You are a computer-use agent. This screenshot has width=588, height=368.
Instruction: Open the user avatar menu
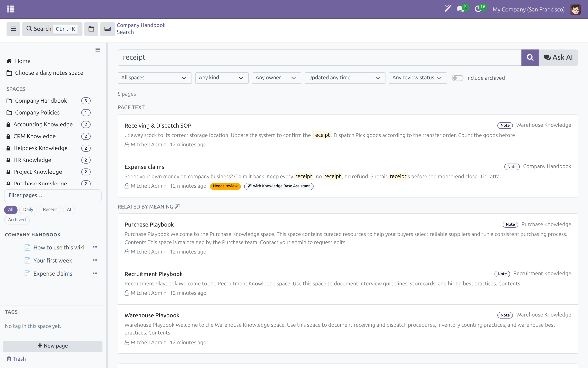coord(575,9)
